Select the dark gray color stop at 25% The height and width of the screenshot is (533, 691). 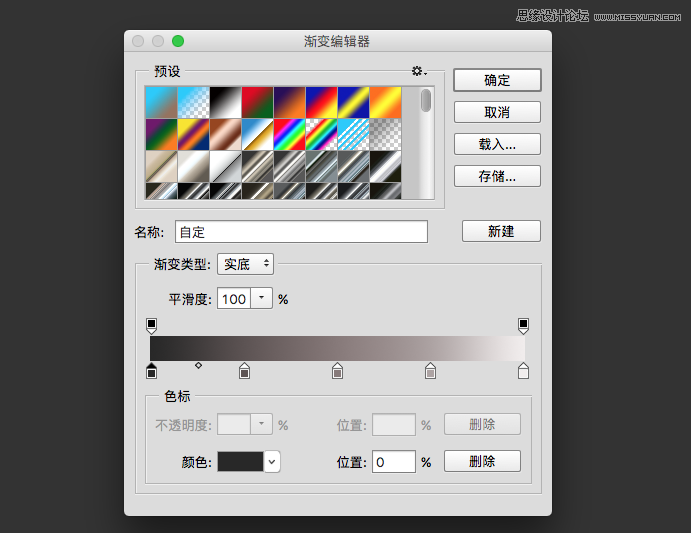(x=244, y=371)
